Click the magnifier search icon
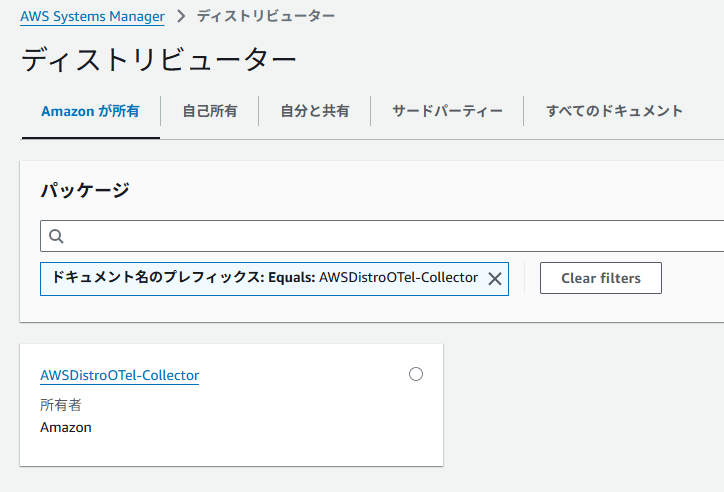 click(56, 236)
